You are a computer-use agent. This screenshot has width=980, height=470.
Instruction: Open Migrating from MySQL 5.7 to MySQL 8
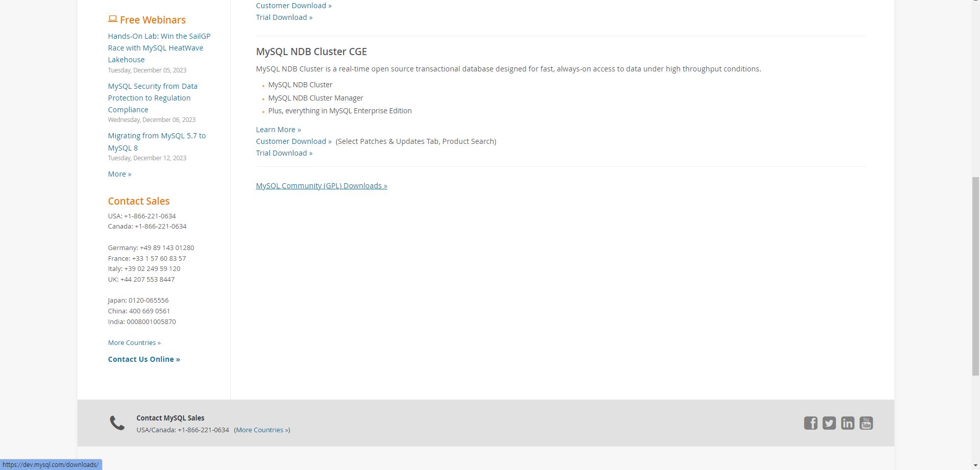click(x=157, y=142)
